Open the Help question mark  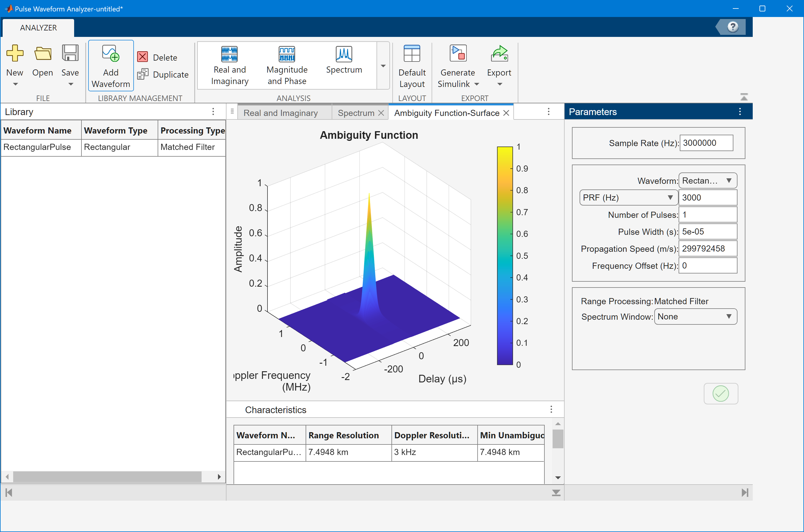pyautogui.click(x=733, y=27)
